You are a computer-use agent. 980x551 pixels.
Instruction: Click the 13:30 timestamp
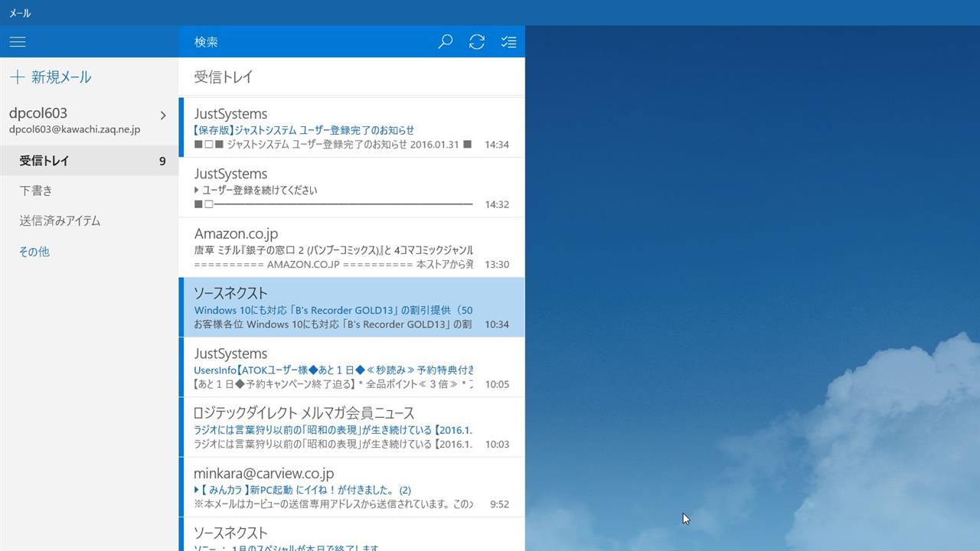coord(497,264)
